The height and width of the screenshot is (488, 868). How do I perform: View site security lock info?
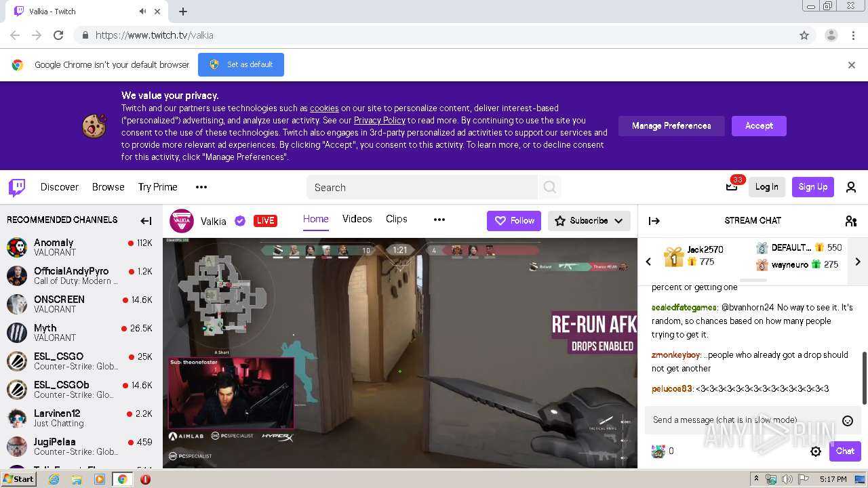(x=85, y=35)
